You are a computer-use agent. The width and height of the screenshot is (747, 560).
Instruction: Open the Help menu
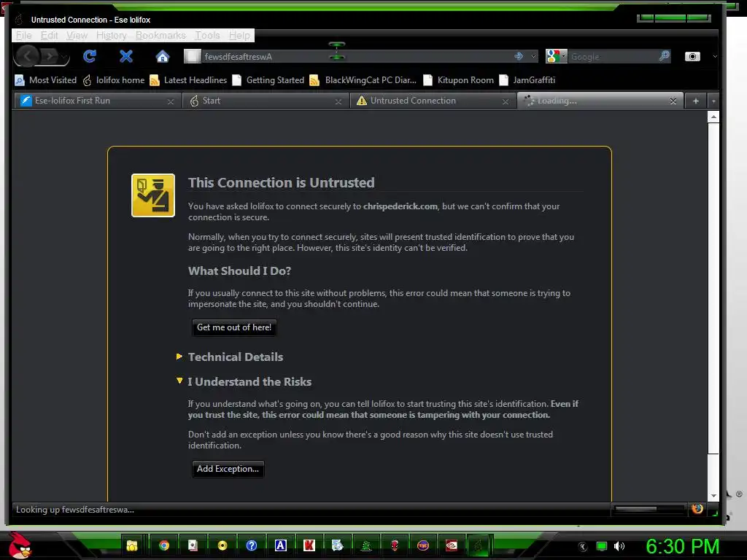pyautogui.click(x=239, y=35)
